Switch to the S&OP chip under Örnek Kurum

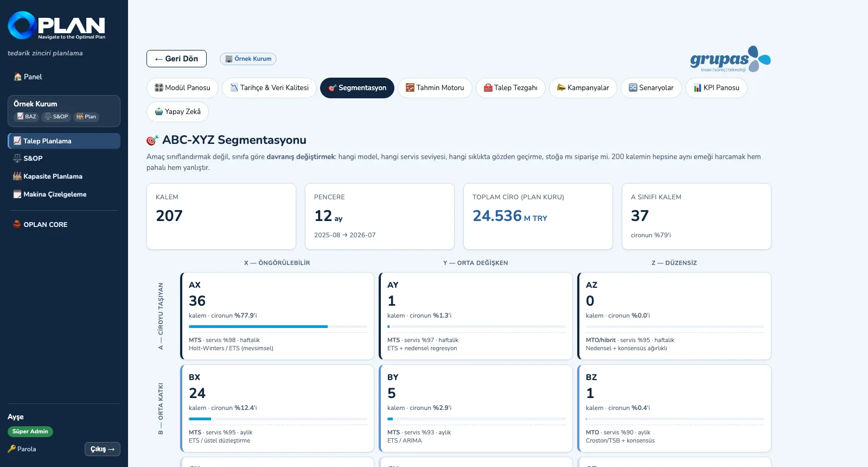(56, 116)
